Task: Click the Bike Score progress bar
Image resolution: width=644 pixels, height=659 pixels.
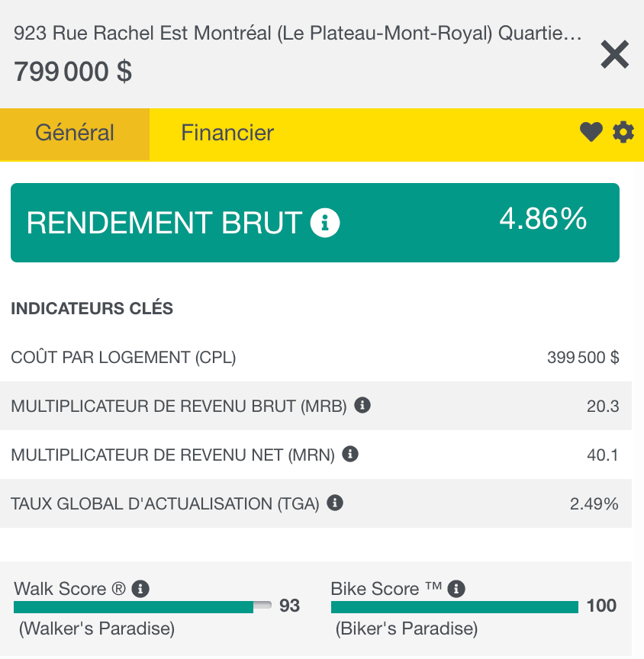Action: pyautogui.click(x=455, y=607)
